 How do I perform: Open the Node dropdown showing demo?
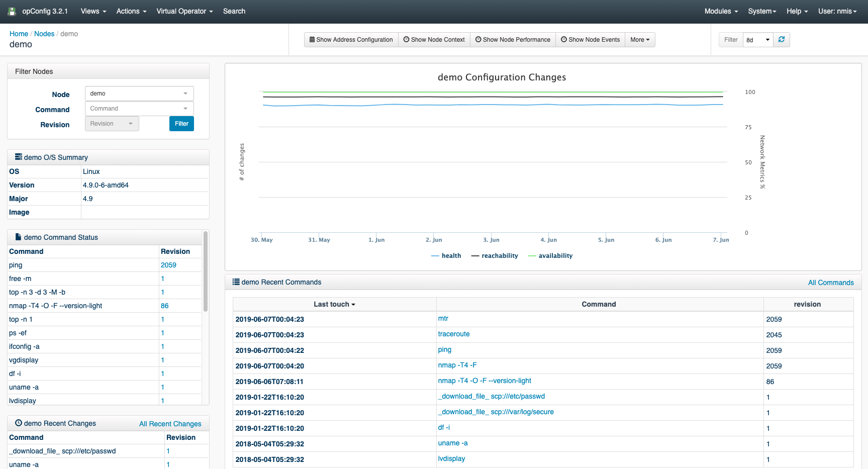click(x=139, y=93)
